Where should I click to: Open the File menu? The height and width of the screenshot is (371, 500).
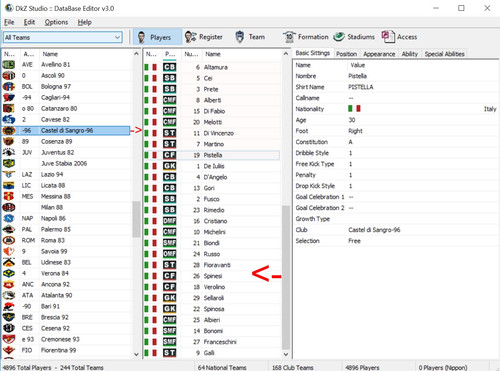click(x=9, y=22)
